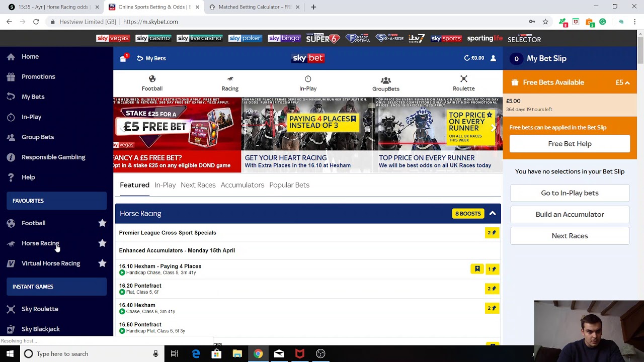
Task: Open Sky Casino brand logo
Action: pos(153,39)
